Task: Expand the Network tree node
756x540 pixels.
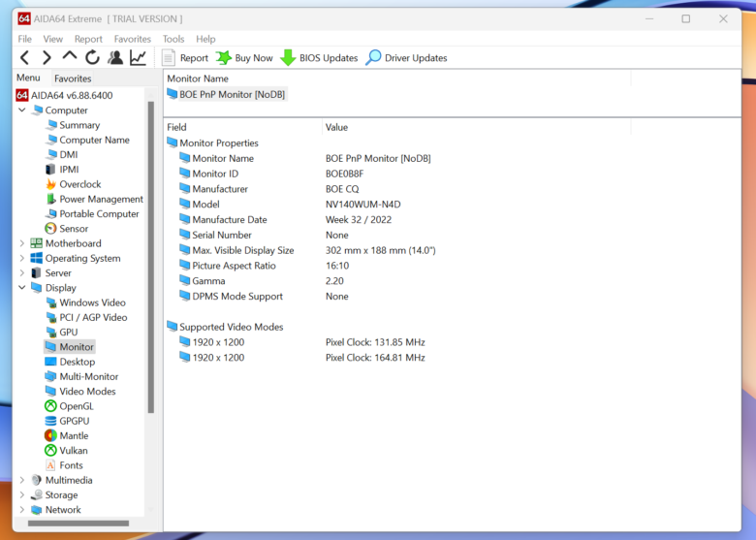Action: coord(21,510)
